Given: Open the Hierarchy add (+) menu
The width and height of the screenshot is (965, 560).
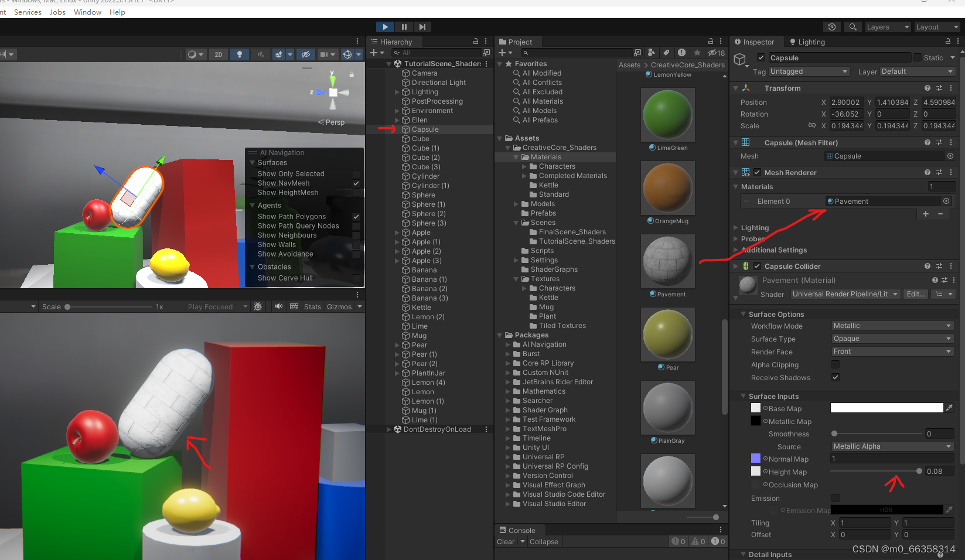Looking at the screenshot, I should 377,53.
